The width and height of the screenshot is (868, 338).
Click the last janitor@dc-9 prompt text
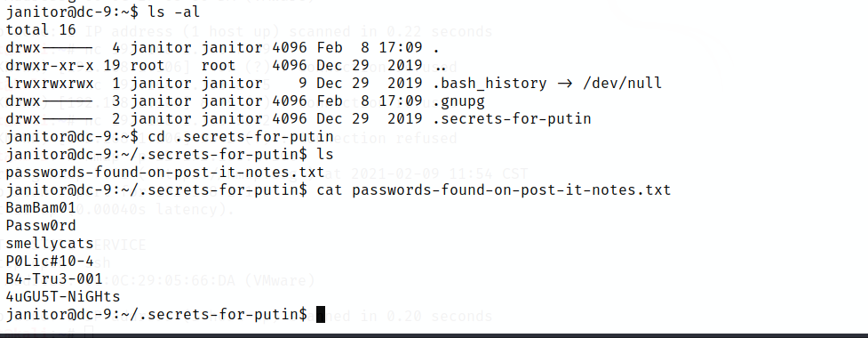[156, 315]
